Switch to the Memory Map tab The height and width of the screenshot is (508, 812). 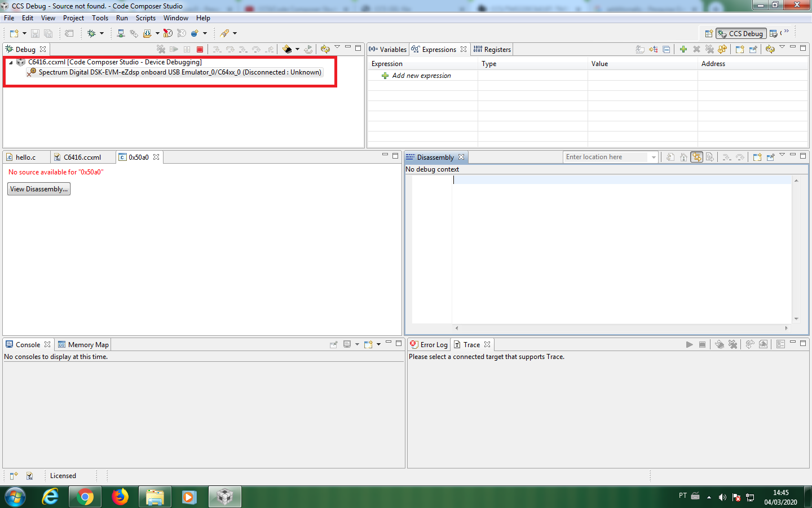click(x=83, y=345)
